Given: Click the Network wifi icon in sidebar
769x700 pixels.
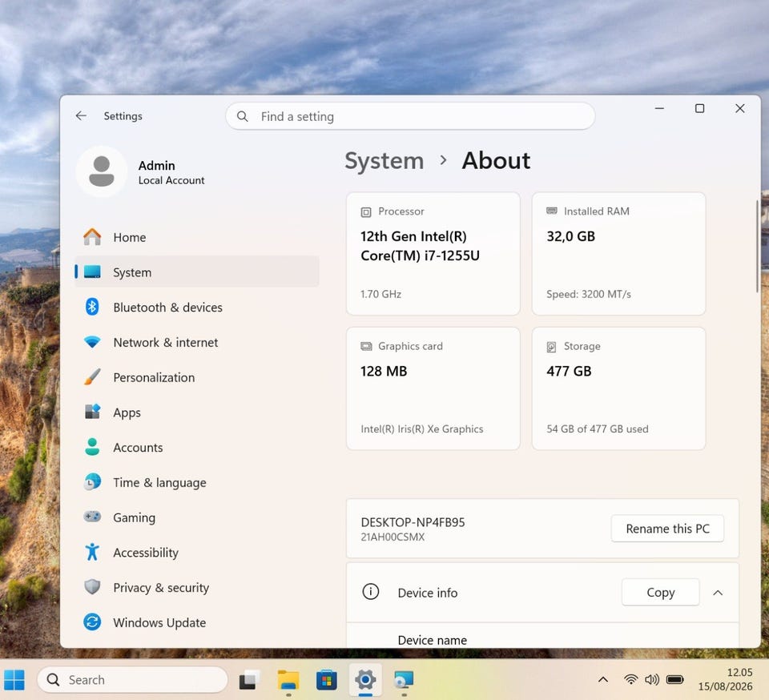Looking at the screenshot, I should point(92,342).
